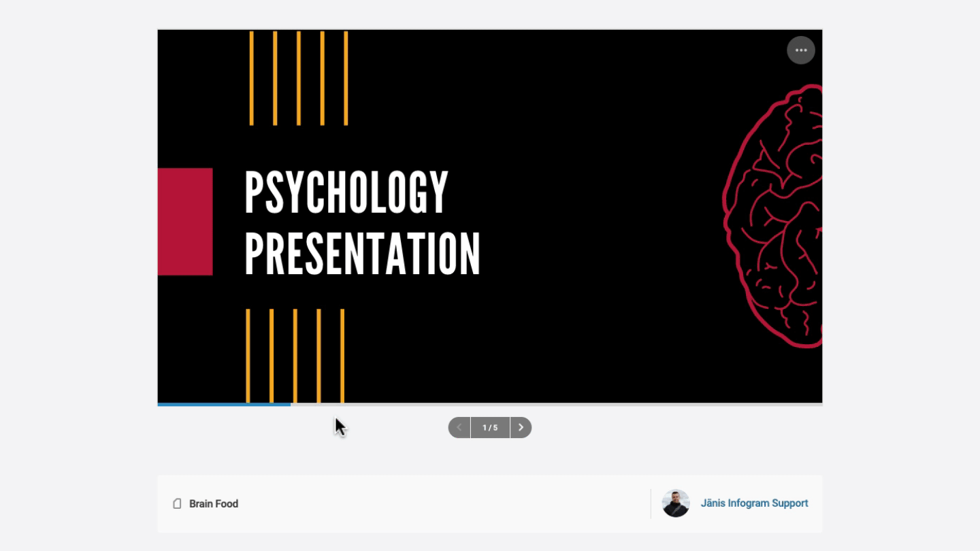The width and height of the screenshot is (980, 551).
Task: Click the leftmost yellow line at the slide bottom
Action: pos(248,356)
